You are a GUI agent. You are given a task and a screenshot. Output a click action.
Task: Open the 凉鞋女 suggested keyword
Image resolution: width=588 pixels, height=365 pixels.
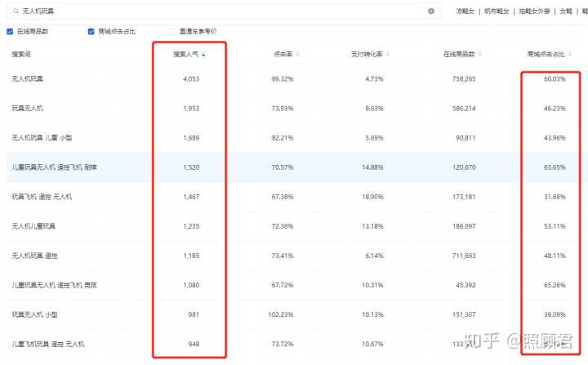[x=465, y=11]
